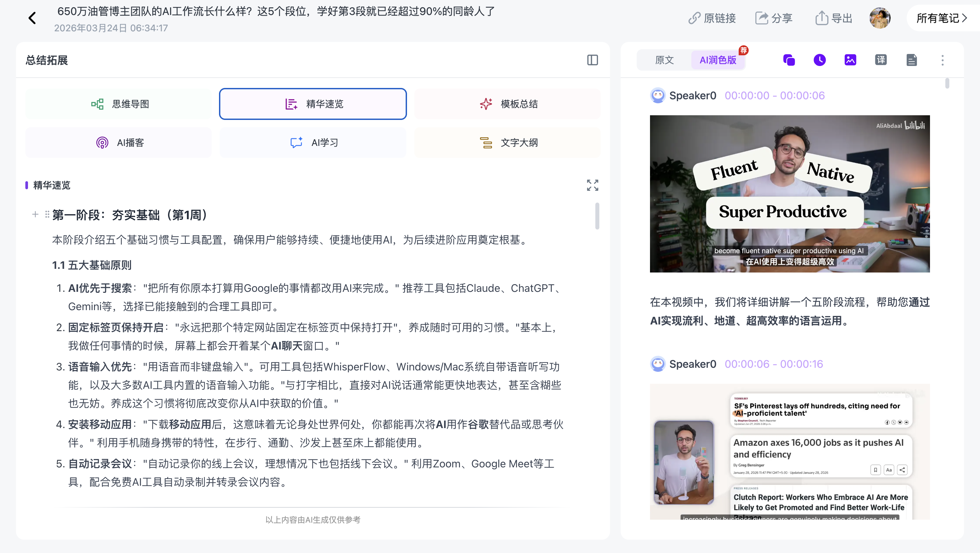This screenshot has height=553, width=980.
Task: Click the purple image icon in transcript toolbar
Action: point(850,60)
